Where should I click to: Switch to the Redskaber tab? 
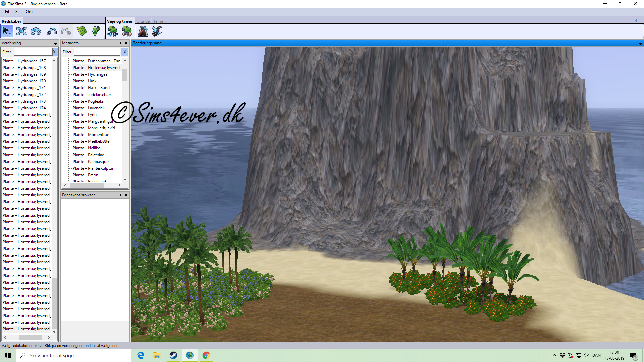point(11,21)
